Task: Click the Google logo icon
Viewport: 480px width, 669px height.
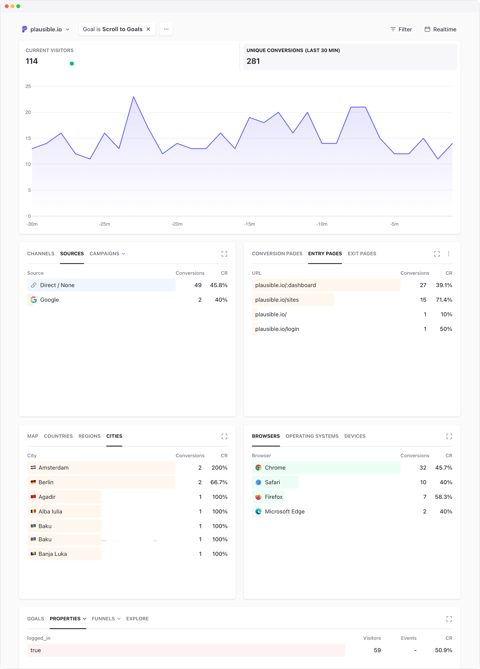Action: coord(33,300)
